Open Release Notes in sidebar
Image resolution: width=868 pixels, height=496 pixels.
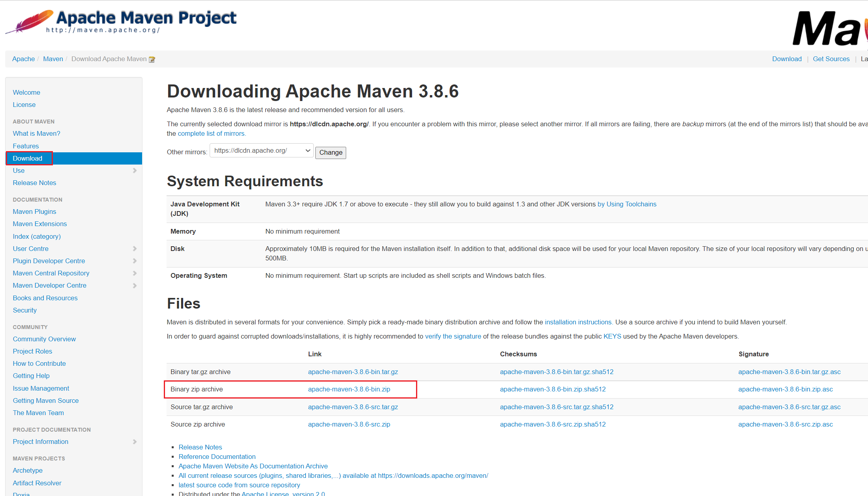34,183
